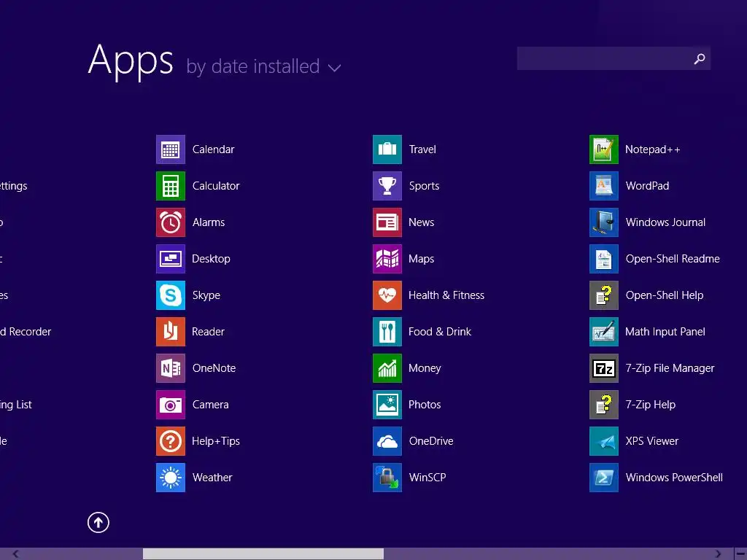Select the 'Open-Shell Readme' label
Screen dimensions: 747x560
point(673,259)
